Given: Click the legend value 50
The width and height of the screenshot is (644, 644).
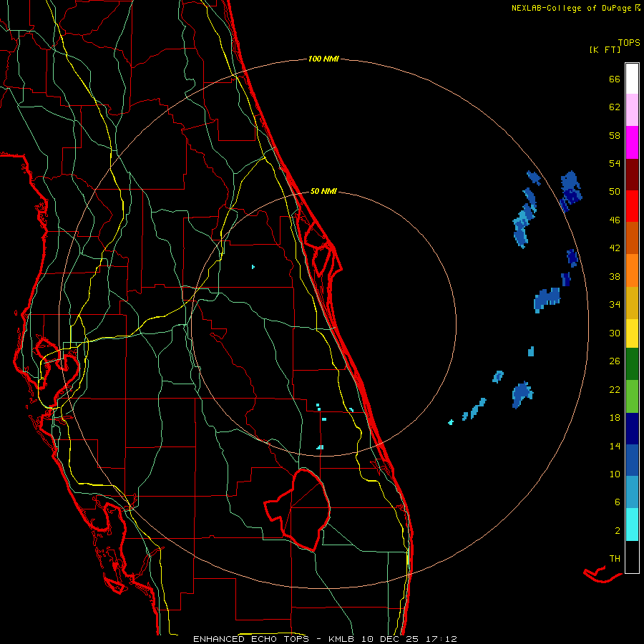Looking at the screenshot, I should pyautogui.click(x=615, y=192).
